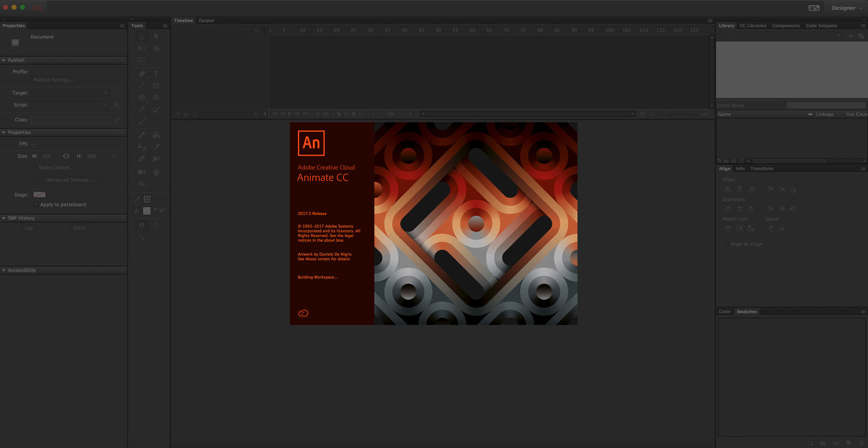Select the Lasso tool
The image size is (868, 448).
pos(142,60)
